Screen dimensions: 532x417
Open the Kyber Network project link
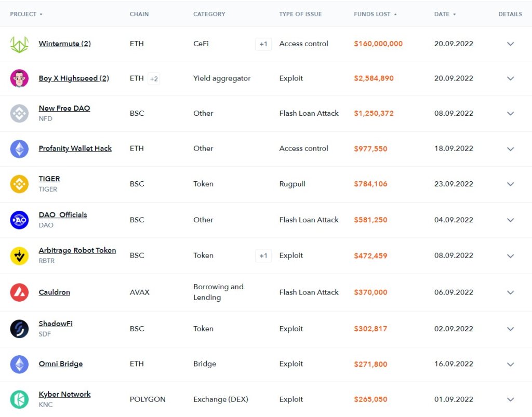[x=64, y=394]
